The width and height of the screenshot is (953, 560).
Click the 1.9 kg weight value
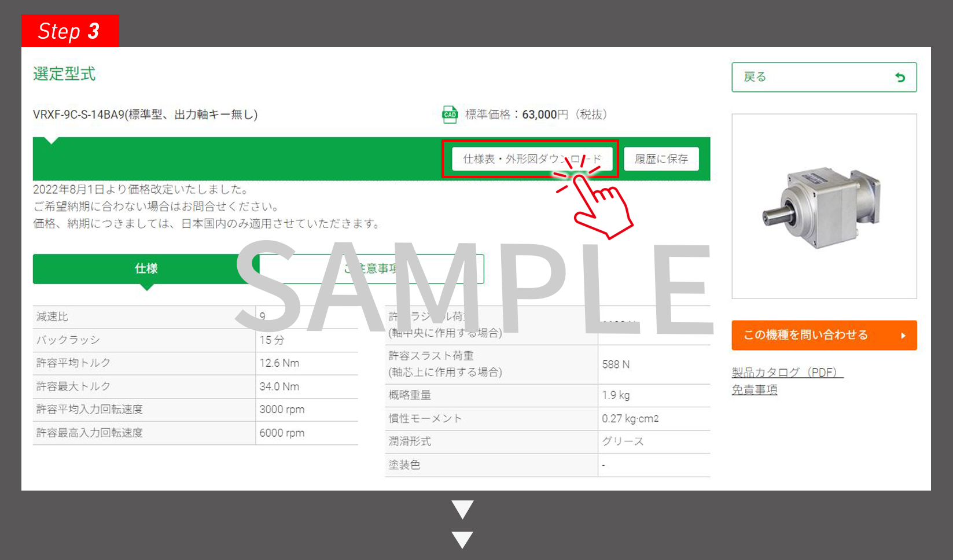coord(616,395)
